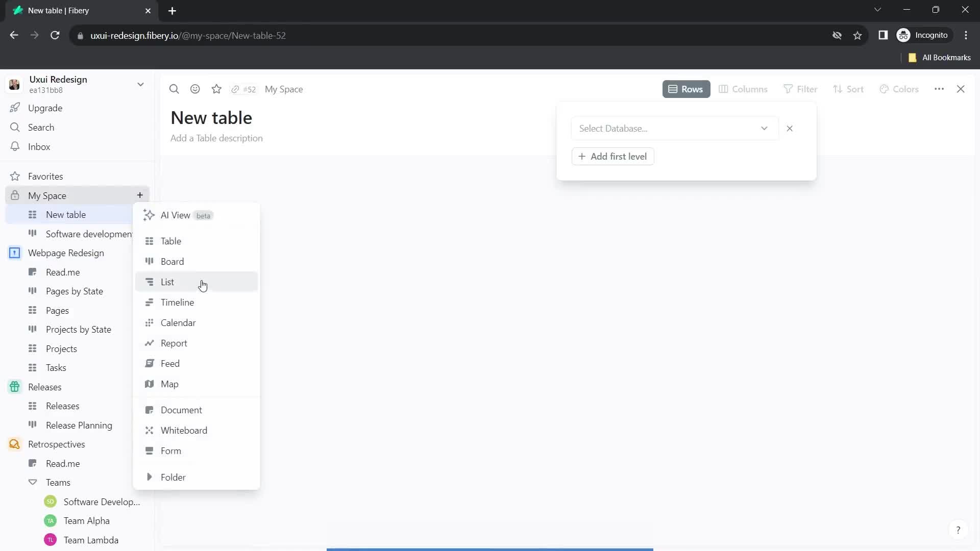Select the Whiteboard view icon
980x551 pixels.
[150, 431]
